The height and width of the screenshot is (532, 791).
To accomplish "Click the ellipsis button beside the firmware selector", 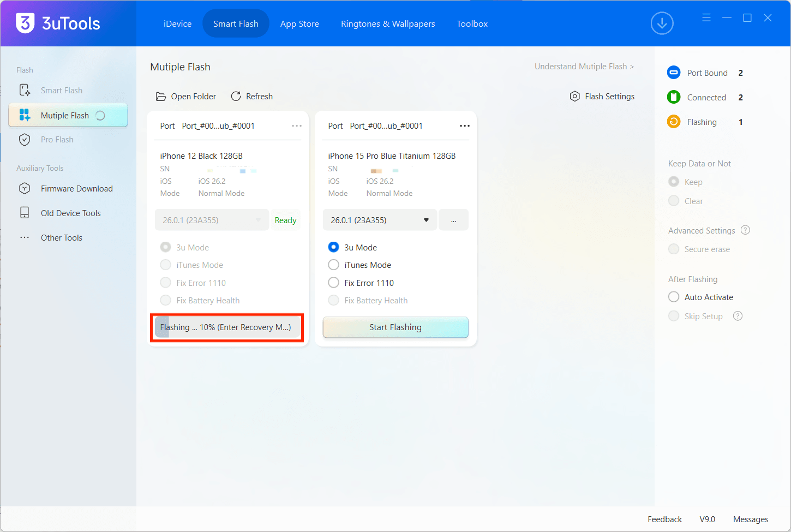I will [x=453, y=220].
